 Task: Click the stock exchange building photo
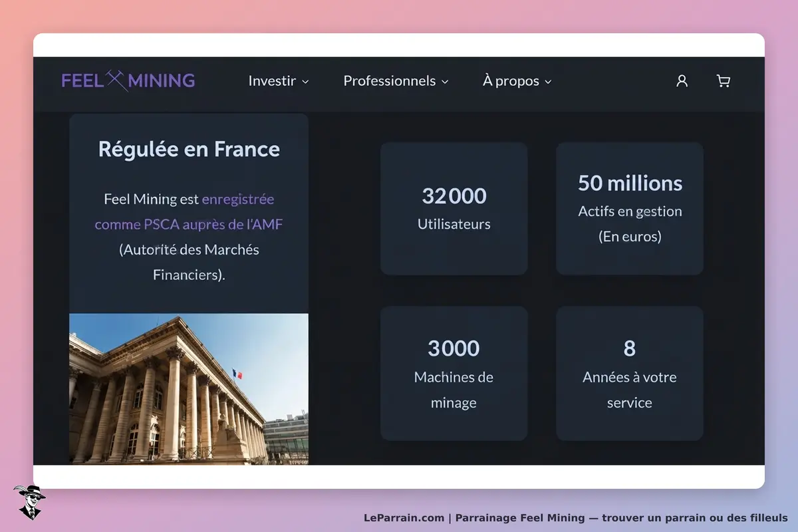189,388
